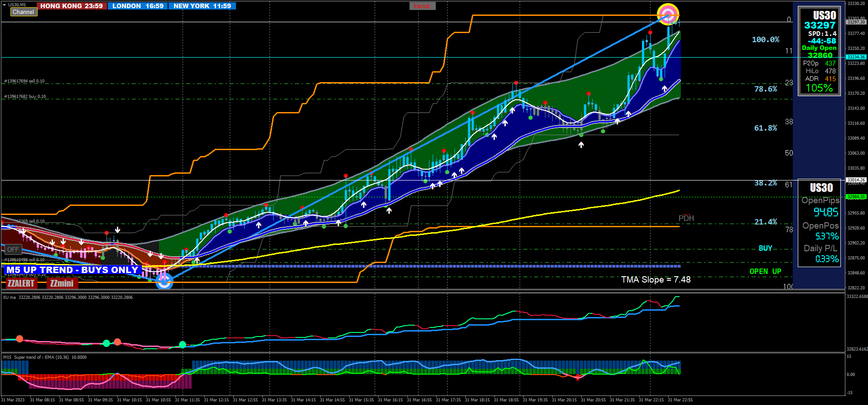Viewport: 868px width, 405px height.
Task: Click the 33297.30 current price tag
Action: (x=856, y=22)
